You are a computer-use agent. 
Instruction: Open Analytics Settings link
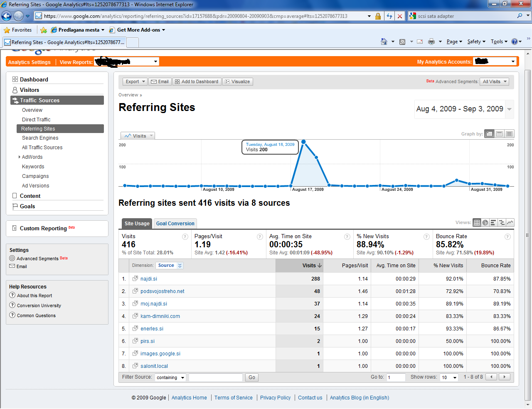pos(30,62)
